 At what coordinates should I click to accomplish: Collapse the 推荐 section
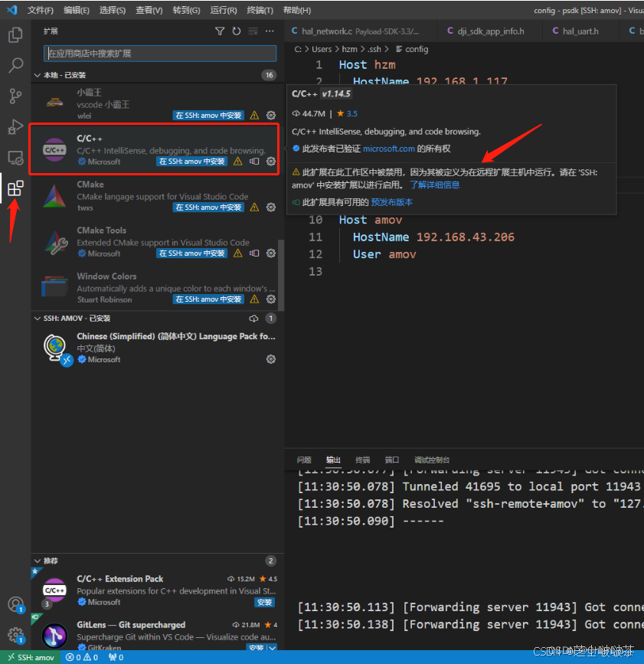pyautogui.click(x=38, y=561)
